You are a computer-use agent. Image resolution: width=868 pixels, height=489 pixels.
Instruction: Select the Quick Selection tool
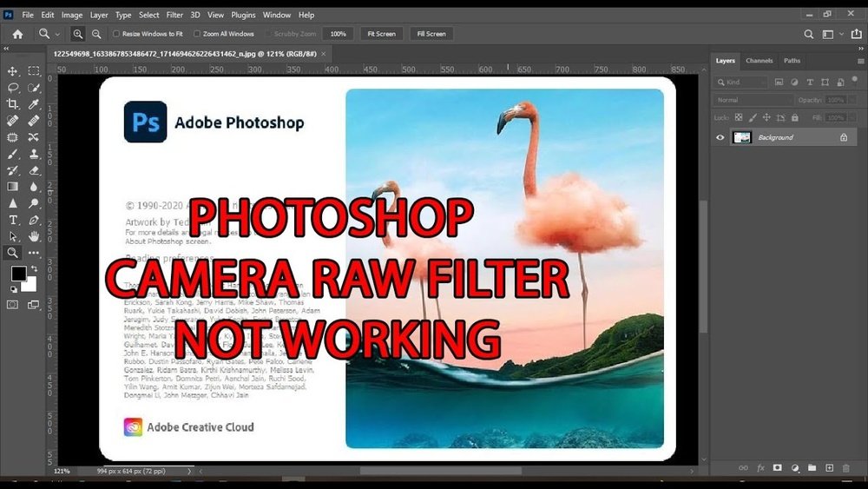(34, 88)
